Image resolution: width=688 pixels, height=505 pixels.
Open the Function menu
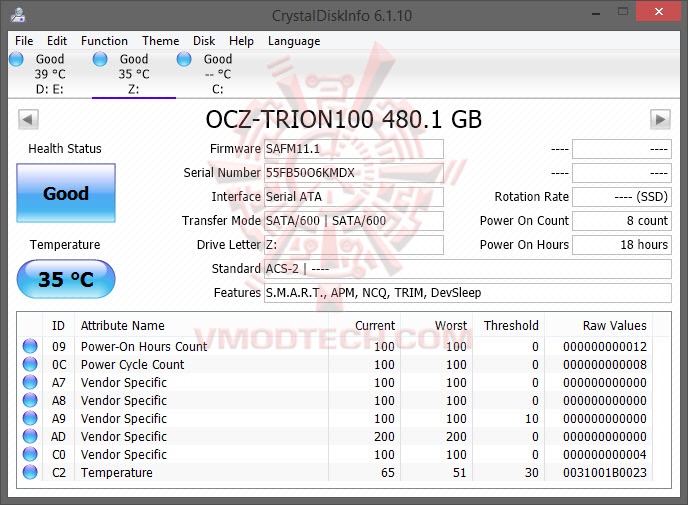[x=104, y=41]
